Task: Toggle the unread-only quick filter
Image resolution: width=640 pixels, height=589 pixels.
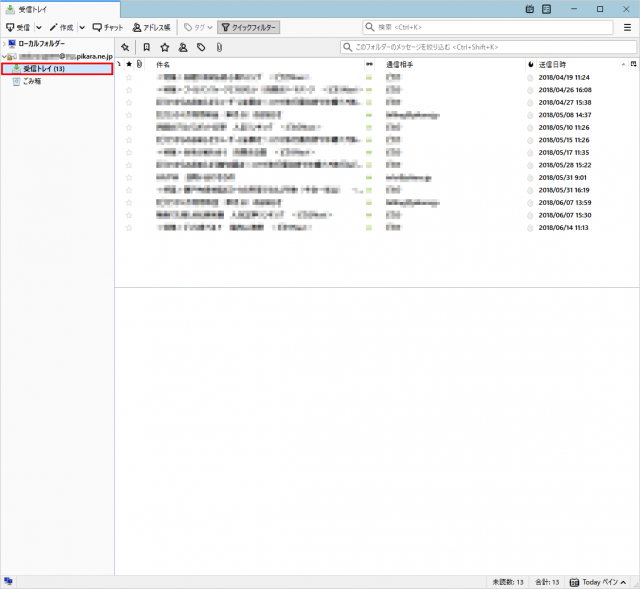Action: [x=146, y=47]
